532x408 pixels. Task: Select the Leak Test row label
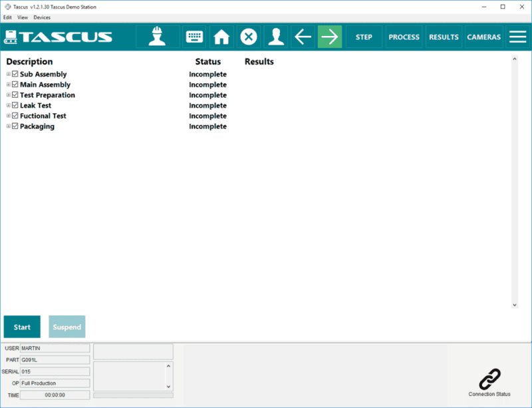pos(36,105)
